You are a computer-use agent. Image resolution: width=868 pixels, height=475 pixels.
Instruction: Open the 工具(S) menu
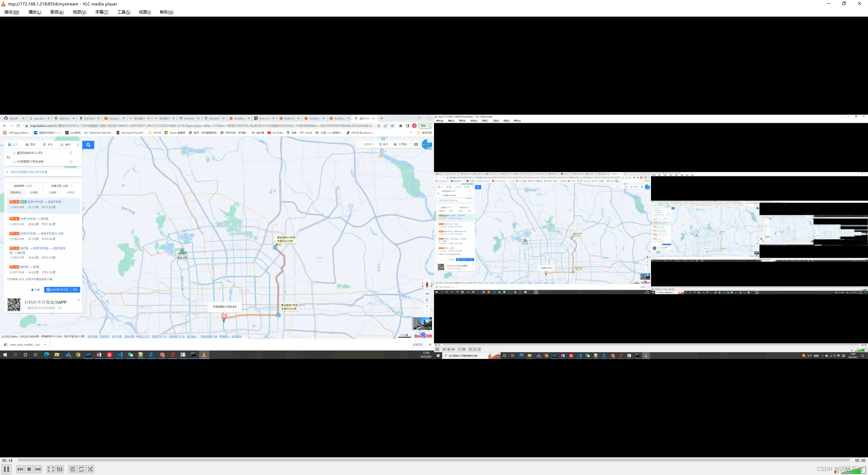click(124, 12)
